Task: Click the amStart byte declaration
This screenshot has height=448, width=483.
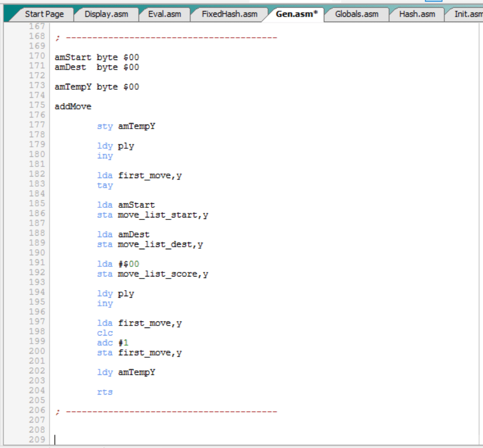Action: coord(96,58)
